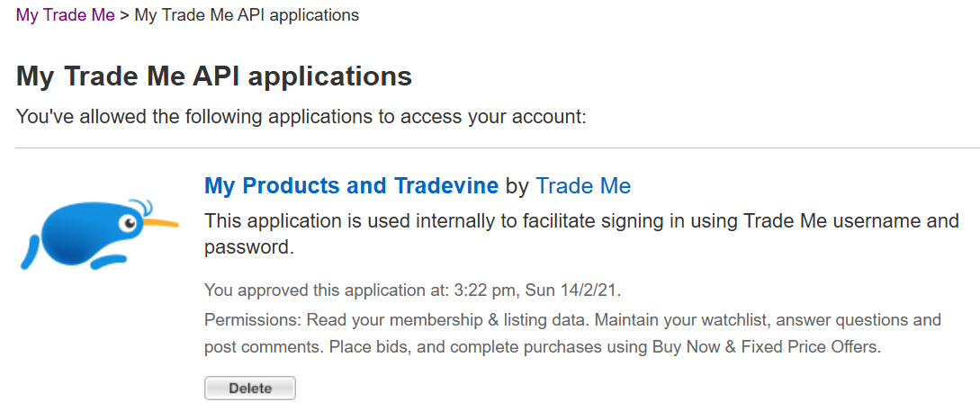Click the 'You approved this application at' line
The width and height of the screenshot is (980, 420).
pyautogui.click(x=324, y=290)
